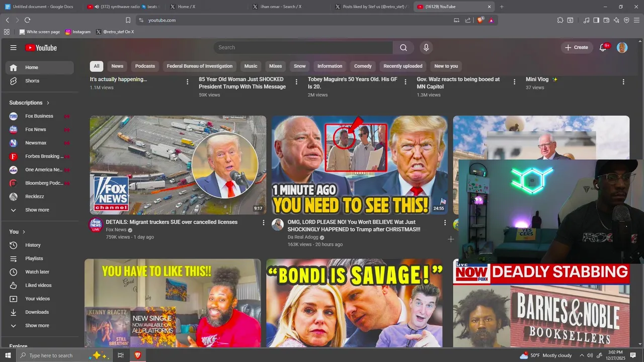Open options for Tobey Maguire video
This screenshot has width=644, height=362.
(406, 82)
